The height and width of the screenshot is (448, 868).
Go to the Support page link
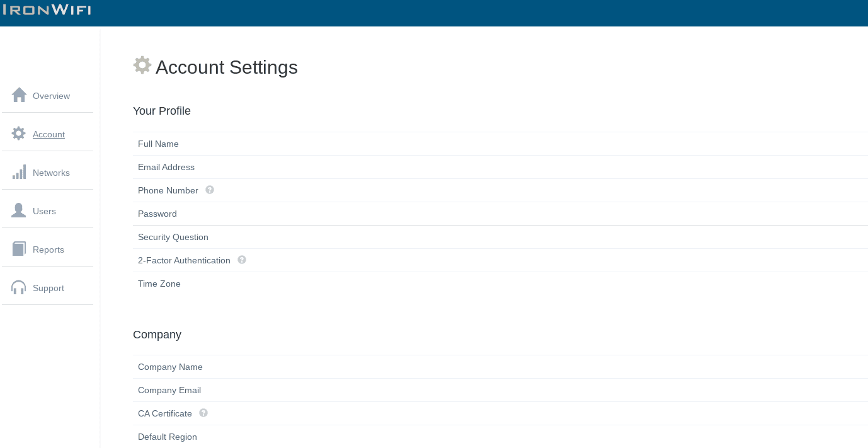click(49, 288)
